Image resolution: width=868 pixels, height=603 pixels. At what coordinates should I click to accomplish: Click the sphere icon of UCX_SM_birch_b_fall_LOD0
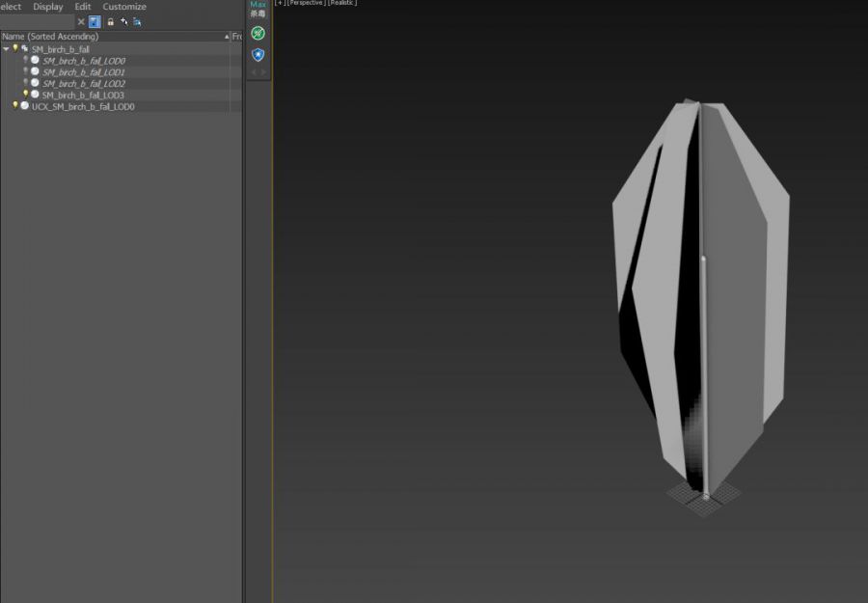pyautogui.click(x=25, y=106)
